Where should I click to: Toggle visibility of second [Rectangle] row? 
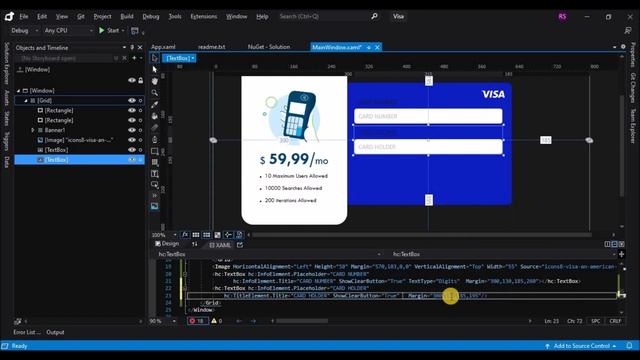(131, 120)
